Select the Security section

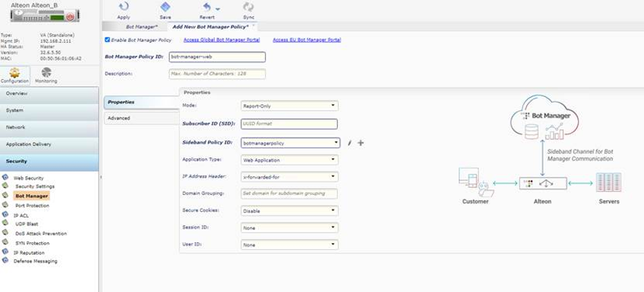pos(50,162)
